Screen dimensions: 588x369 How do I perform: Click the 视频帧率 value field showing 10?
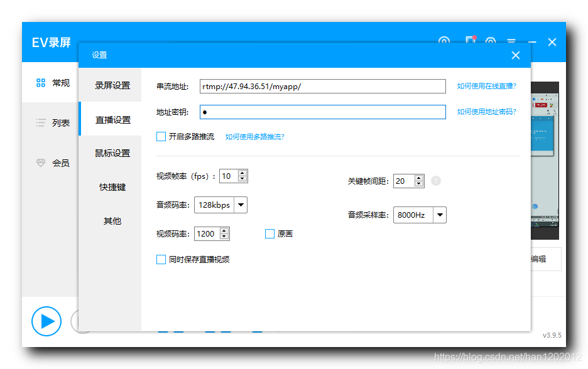coord(229,176)
